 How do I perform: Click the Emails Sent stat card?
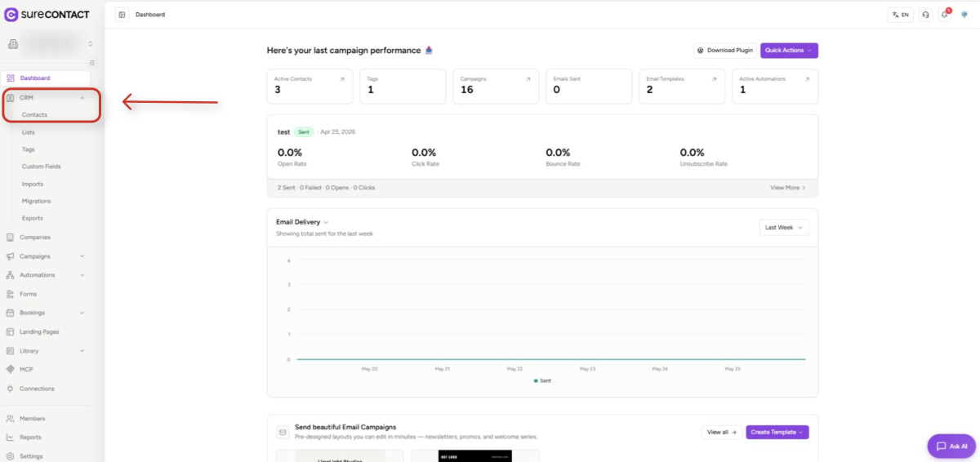click(589, 86)
